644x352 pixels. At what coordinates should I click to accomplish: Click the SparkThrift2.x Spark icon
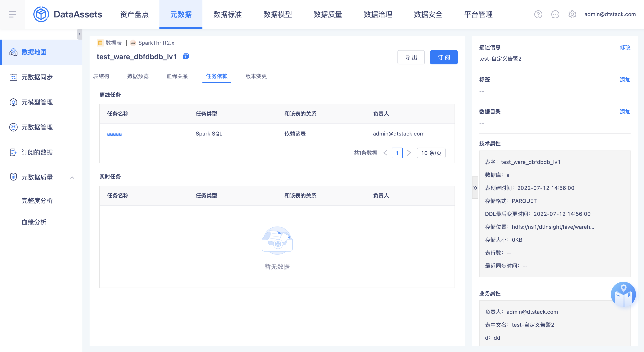[x=133, y=43]
